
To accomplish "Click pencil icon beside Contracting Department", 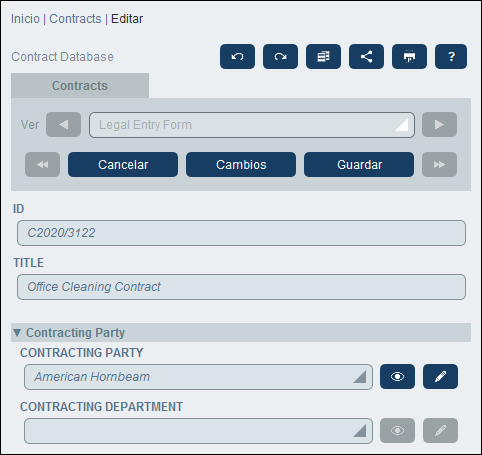I will [440, 431].
